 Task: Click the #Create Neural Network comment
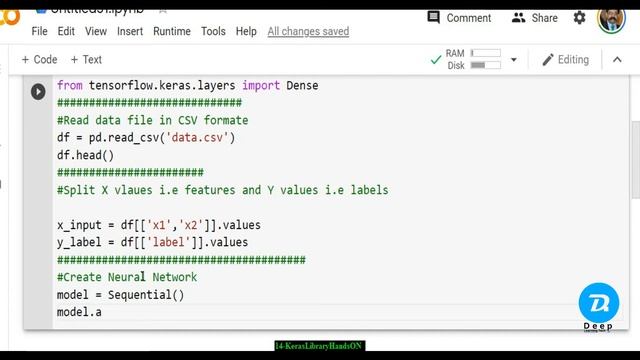(127, 278)
